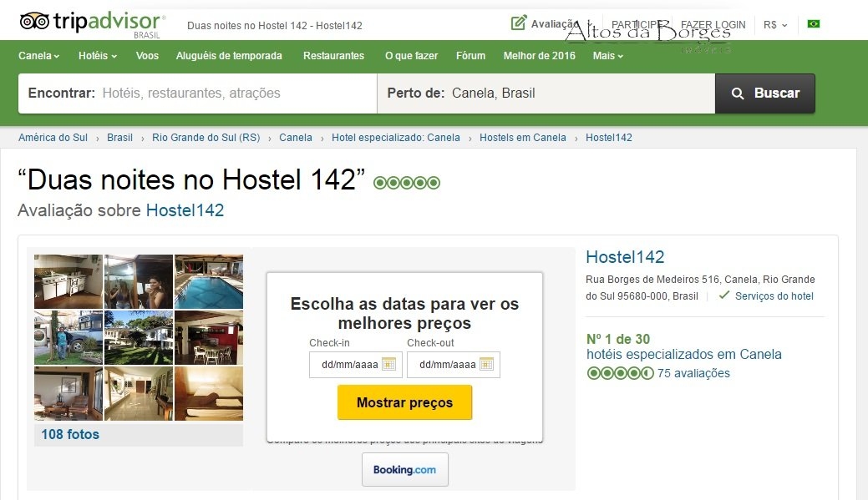Click Rio Grande do Sul (RS) breadcrumb
868x500 pixels.
click(x=206, y=138)
